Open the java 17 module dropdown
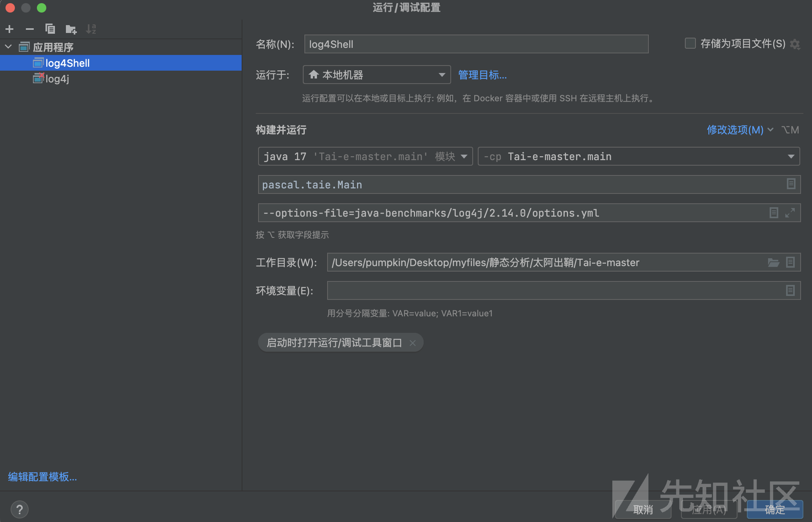Viewport: 812px width, 522px height. 464,156
